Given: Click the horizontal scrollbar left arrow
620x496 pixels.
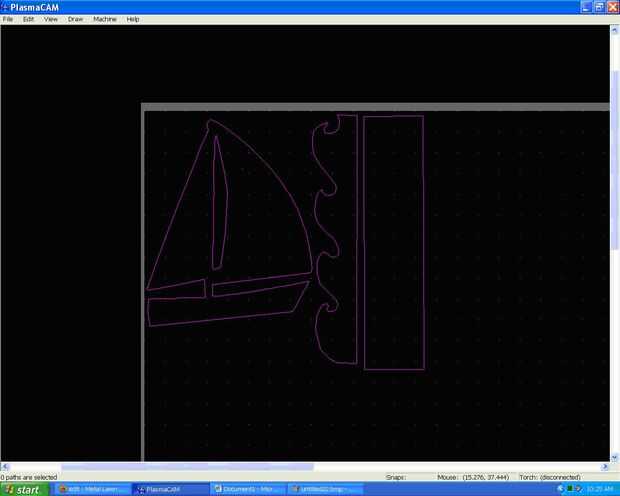Looking at the screenshot, I should click(5, 467).
